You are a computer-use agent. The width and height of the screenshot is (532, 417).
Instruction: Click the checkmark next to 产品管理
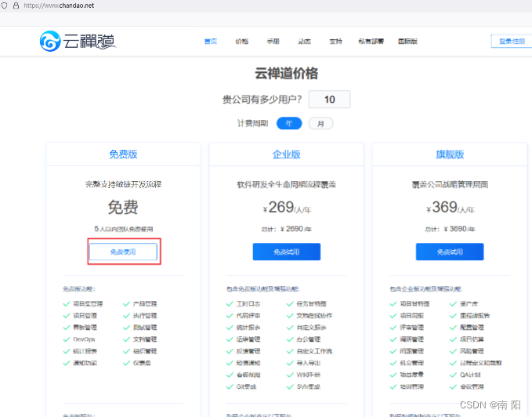(x=127, y=303)
